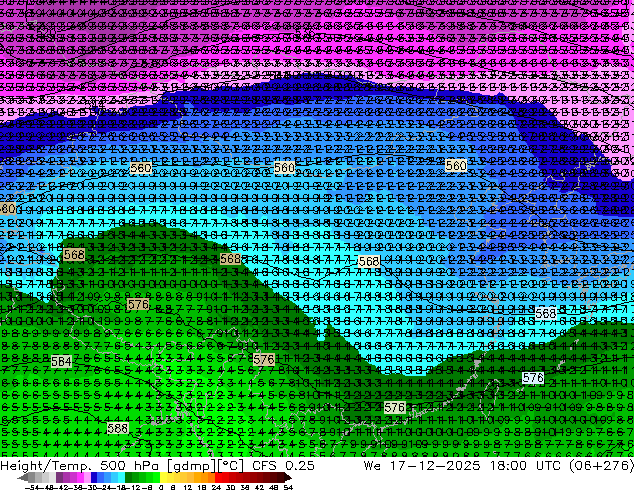Image resolution: width=634 pixels, height=490 pixels.
Task: Pick the bright red legend swatch at 24
Action: tap(219, 478)
